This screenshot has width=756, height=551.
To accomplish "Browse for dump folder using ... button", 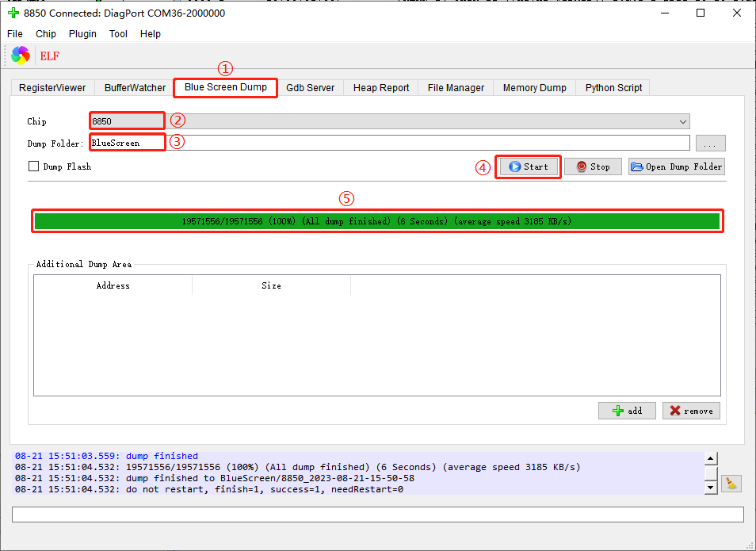I will pos(710,143).
